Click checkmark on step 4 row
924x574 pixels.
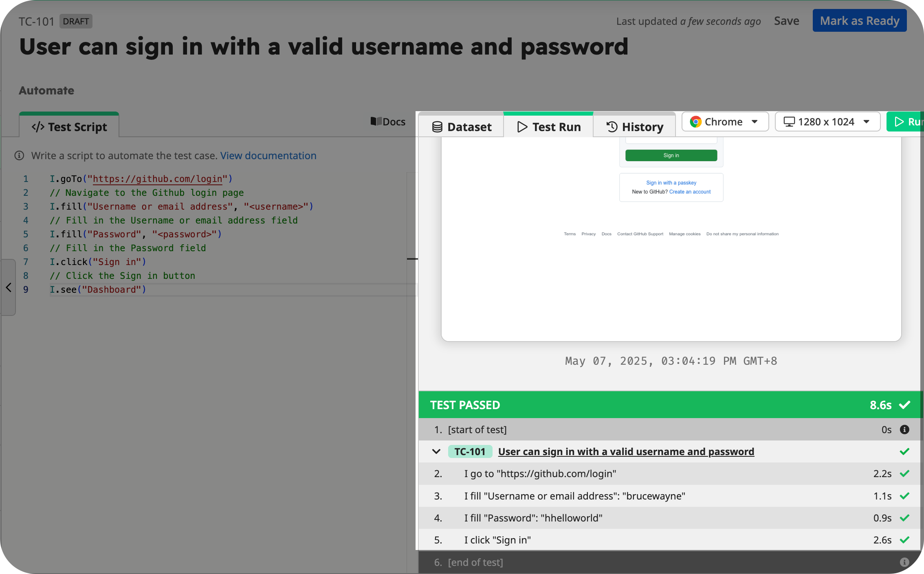[x=904, y=518]
